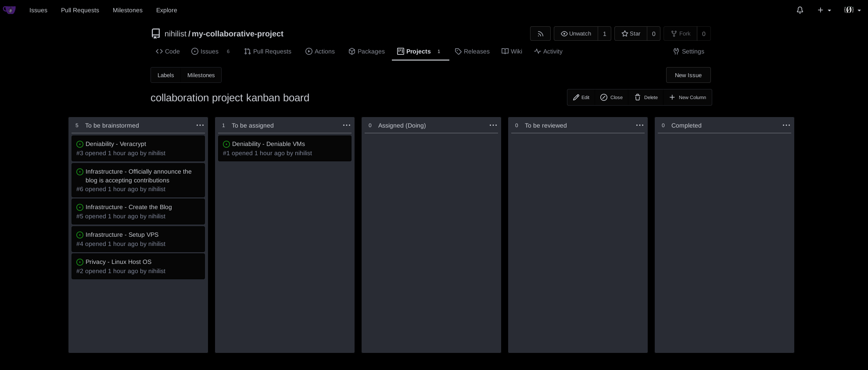Open options menu for To be brainstormed column

(200, 125)
